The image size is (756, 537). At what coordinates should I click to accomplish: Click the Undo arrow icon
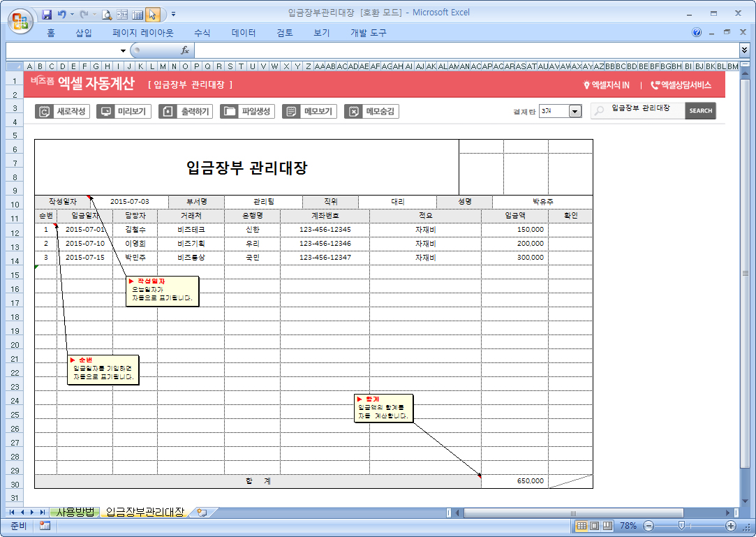pos(63,14)
